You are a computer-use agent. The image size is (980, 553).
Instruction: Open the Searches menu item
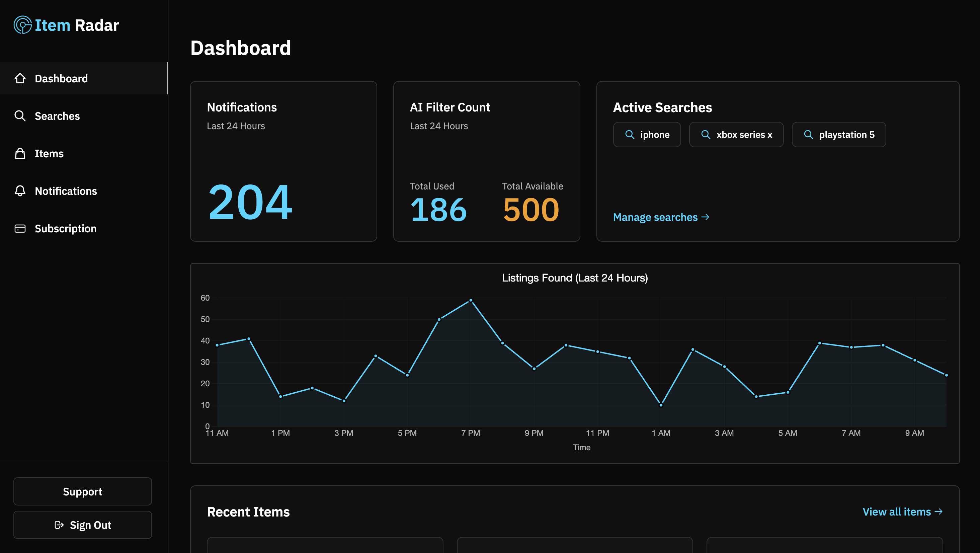coord(57,116)
